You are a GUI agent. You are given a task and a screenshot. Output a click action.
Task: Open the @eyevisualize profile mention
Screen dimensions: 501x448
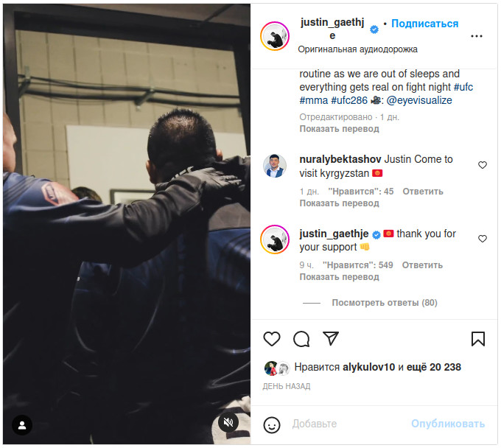point(419,100)
